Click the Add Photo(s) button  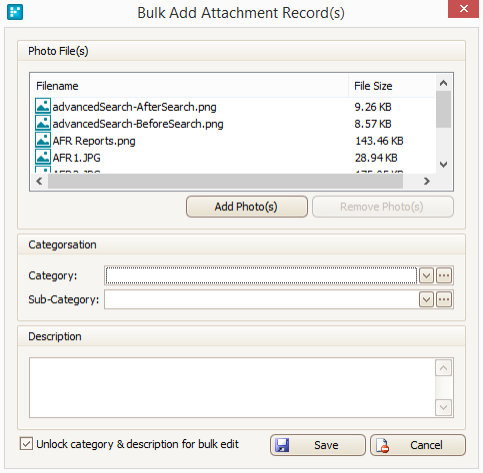coord(247,207)
